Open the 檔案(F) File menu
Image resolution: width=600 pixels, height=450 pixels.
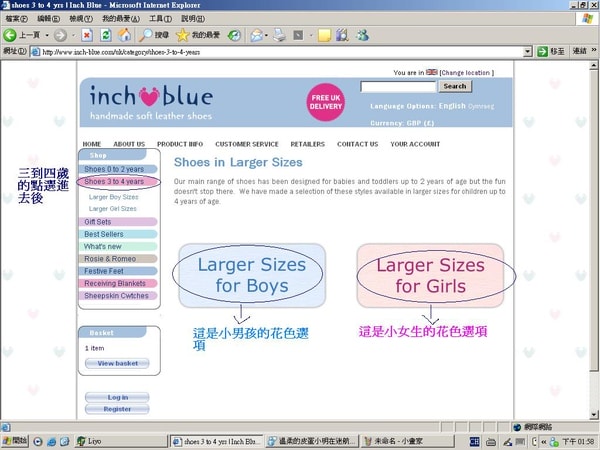coord(16,18)
